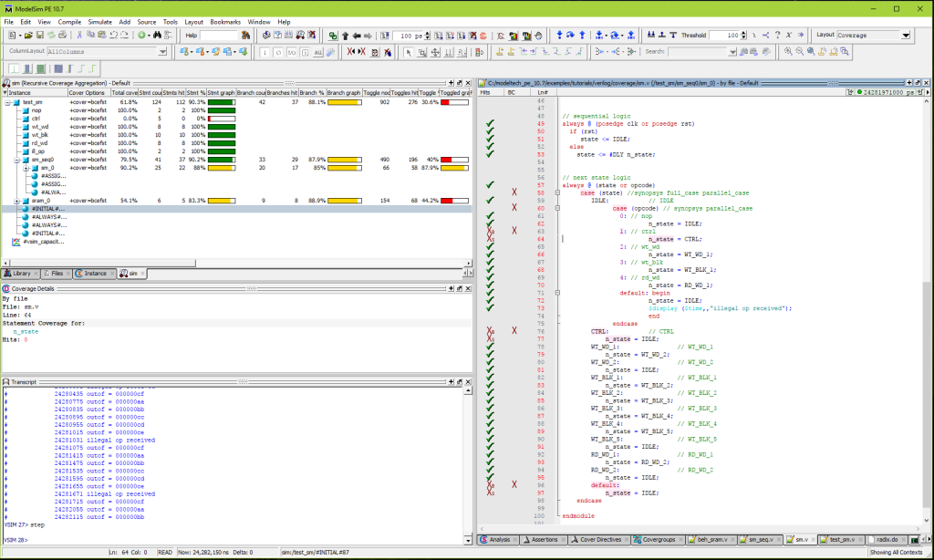Click the Step Over blue arrow icon
This screenshot has height=560, width=934.
[570, 36]
